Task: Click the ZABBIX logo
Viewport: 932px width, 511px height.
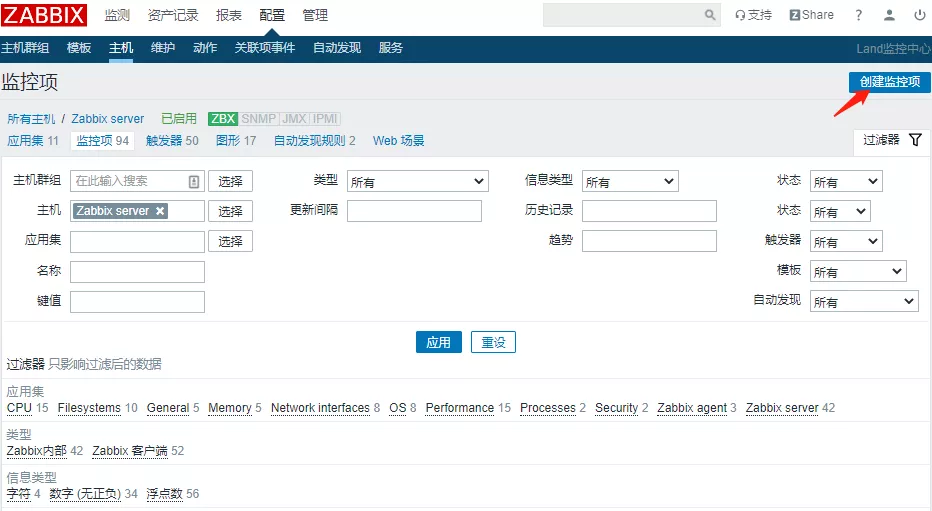Action: tap(45, 15)
